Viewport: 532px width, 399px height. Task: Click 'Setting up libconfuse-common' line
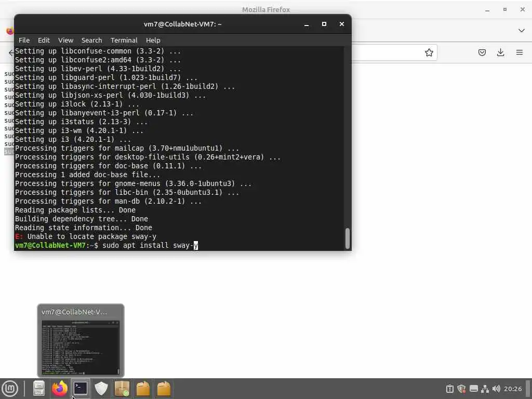click(x=98, y=51)
